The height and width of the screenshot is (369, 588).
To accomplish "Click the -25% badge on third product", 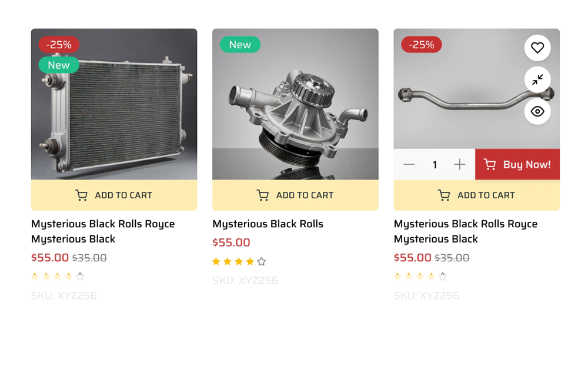I will pyautogui.click(x=422, y=45).
